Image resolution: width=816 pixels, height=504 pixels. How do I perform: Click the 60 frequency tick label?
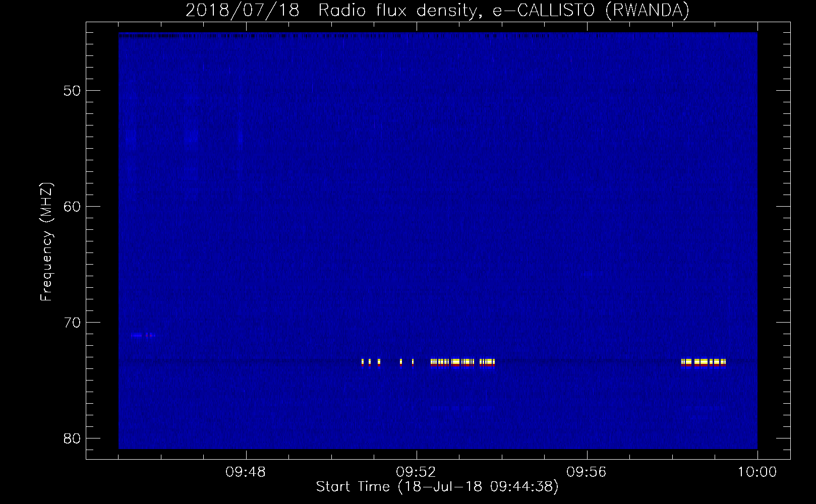73,207
